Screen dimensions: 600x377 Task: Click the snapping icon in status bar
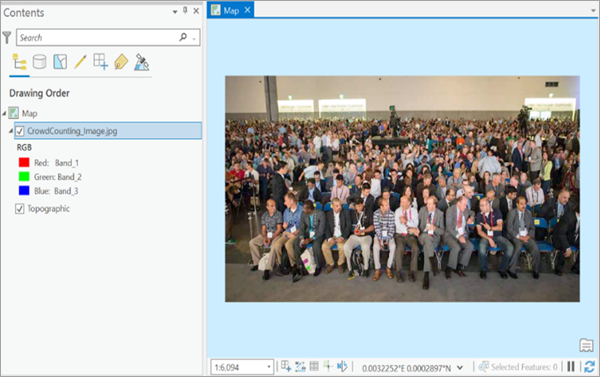pyautogui.click(x=286, y=366)
